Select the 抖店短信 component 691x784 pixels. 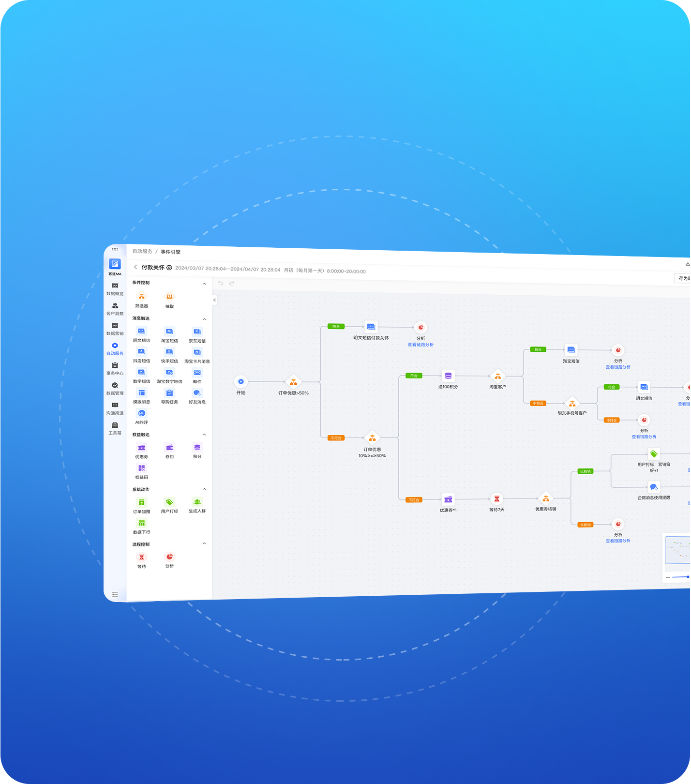(x=141, y=355)
